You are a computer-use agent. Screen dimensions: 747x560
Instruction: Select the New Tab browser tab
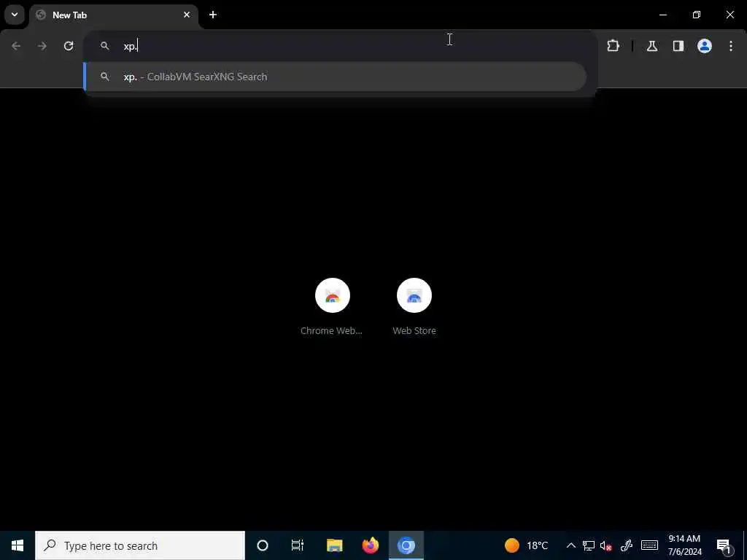[x=114, y=15]
